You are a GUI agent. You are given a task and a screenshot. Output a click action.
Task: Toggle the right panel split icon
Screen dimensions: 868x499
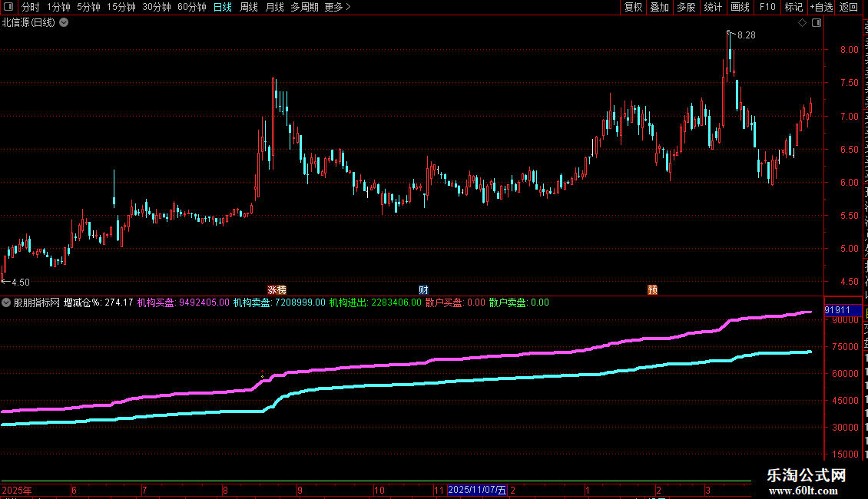click(817, 23)
